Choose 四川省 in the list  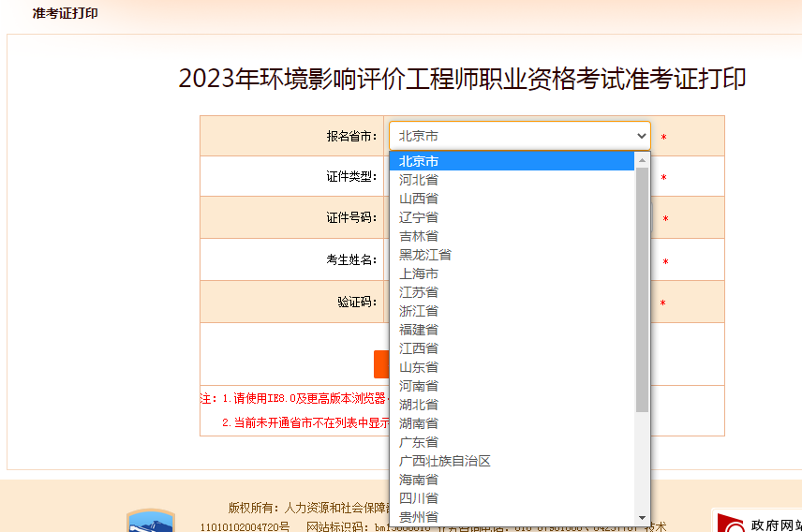(x=512, y=498)
